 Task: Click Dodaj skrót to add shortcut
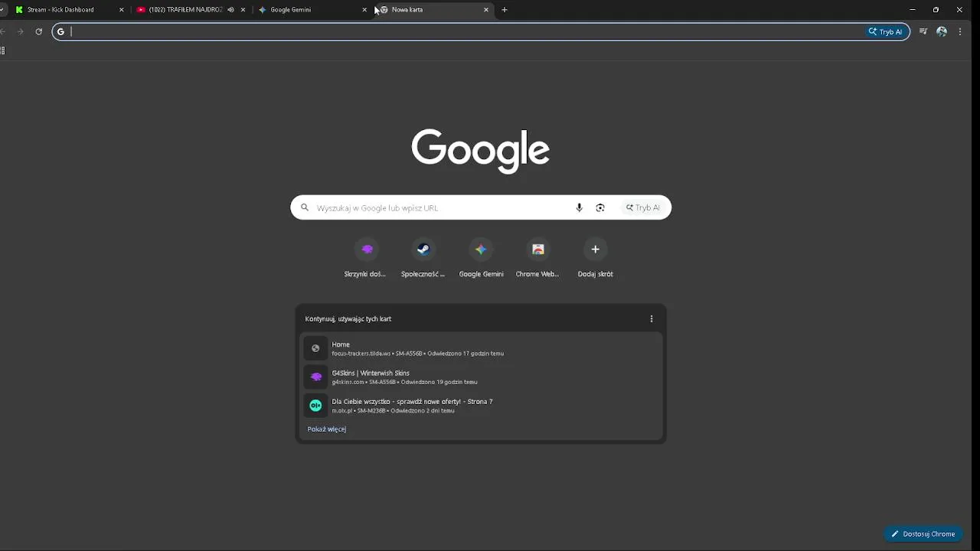point(596,258)
